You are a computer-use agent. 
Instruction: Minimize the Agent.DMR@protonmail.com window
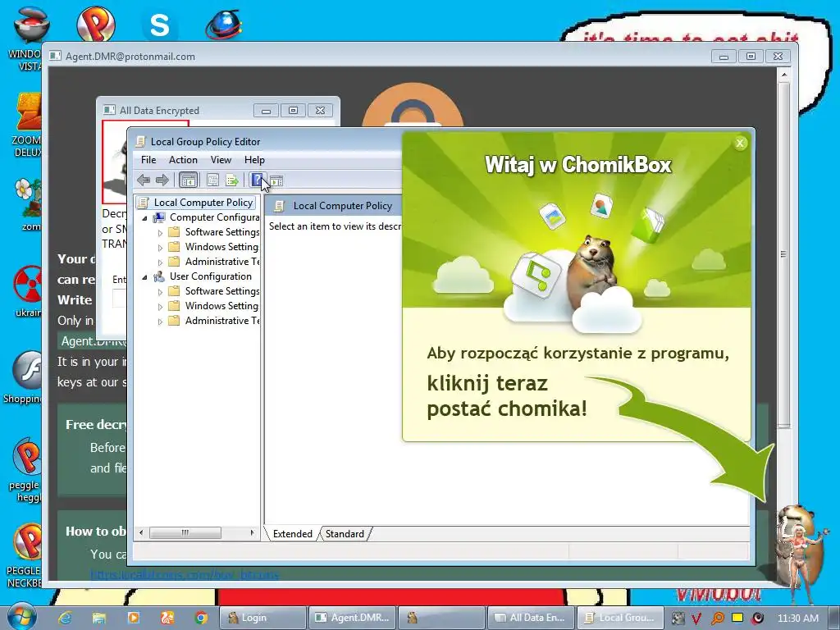pyautogui.click(x=724, y=57)
